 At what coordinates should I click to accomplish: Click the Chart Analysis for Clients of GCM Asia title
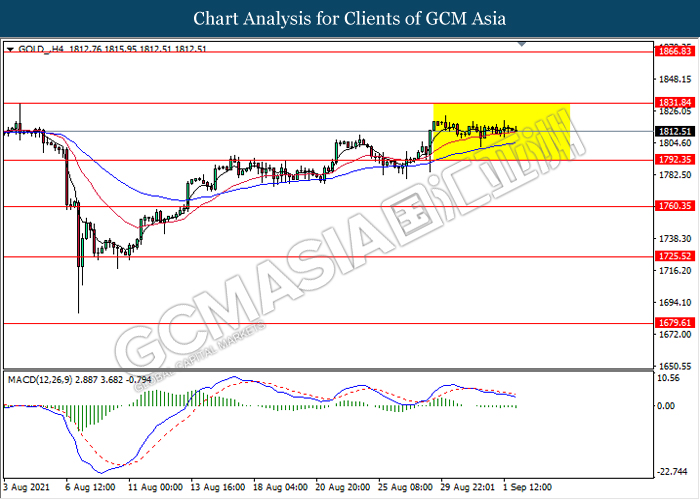[x=350, y=18]
